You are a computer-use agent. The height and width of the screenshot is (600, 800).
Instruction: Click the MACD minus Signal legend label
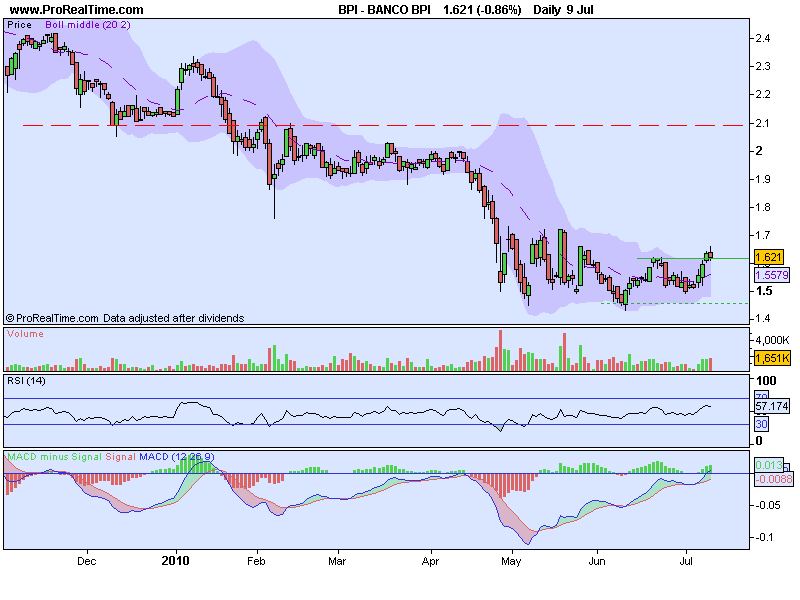[x=55, y=457]
